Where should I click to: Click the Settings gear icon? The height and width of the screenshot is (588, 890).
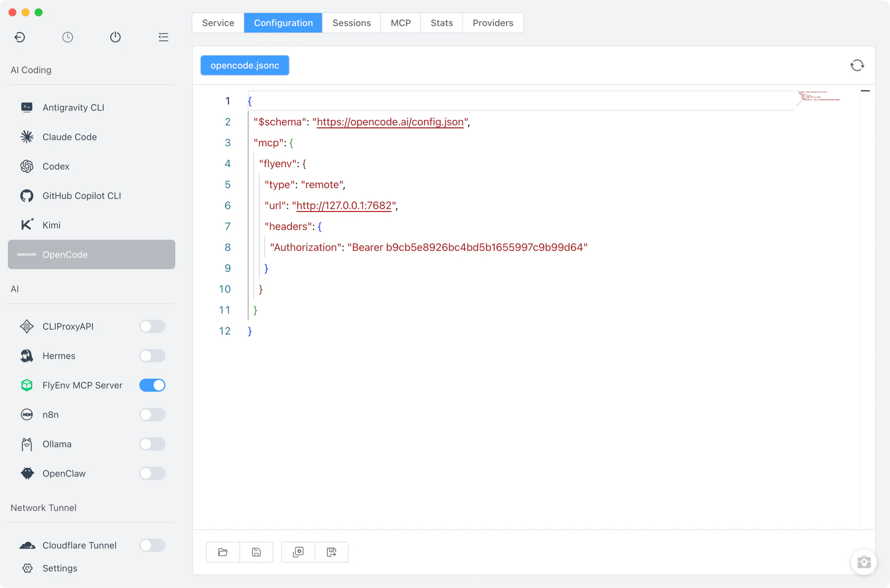coord(27,568)
